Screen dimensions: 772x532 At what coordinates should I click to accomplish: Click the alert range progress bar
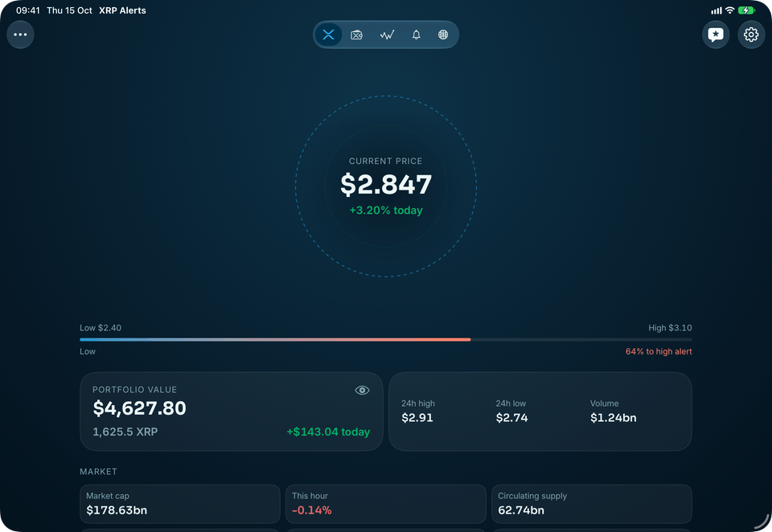385,340
